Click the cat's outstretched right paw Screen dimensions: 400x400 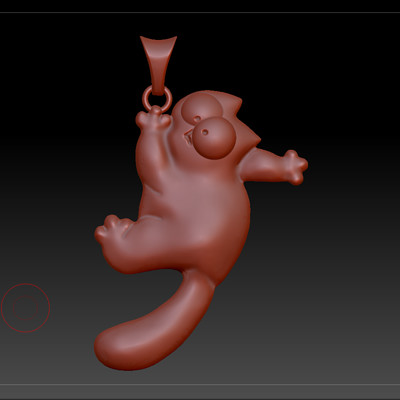295,167
